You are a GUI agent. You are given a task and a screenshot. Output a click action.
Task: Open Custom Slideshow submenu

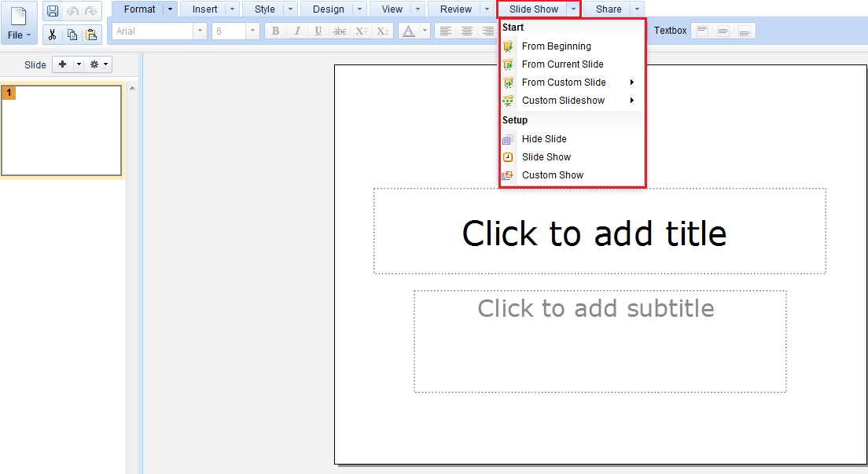(572, 101)
